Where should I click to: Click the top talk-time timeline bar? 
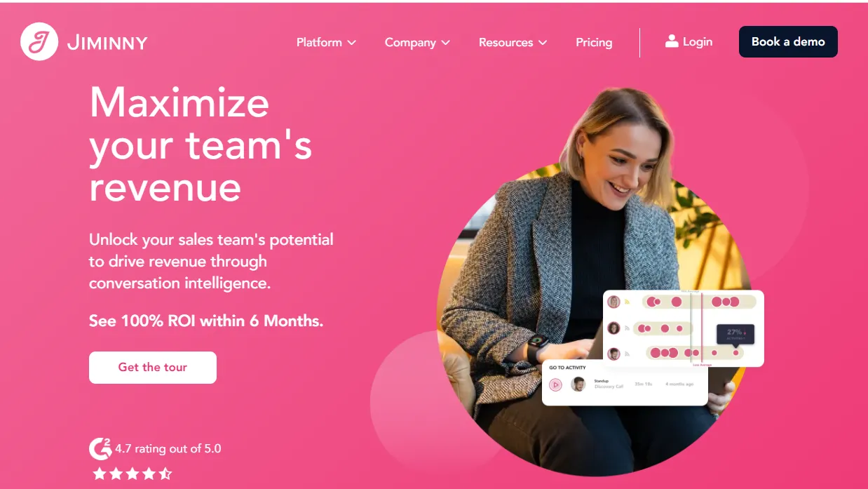pos(699,302)
